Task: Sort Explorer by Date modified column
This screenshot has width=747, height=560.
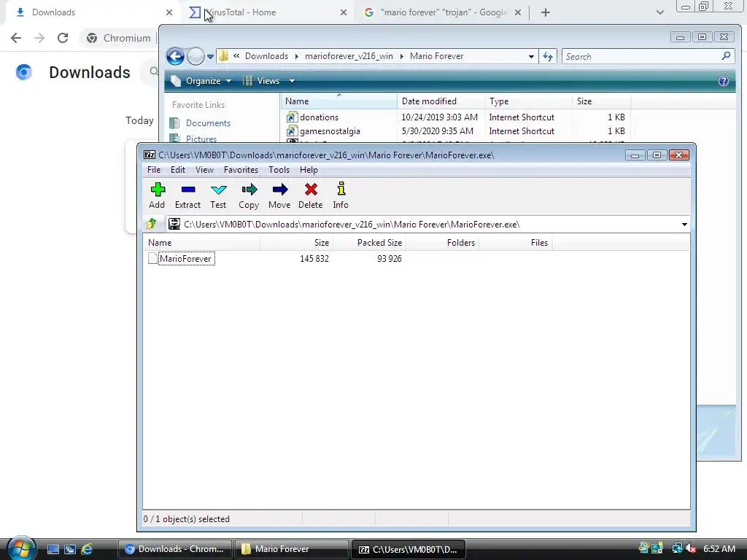Action: [x=441, y=101]
